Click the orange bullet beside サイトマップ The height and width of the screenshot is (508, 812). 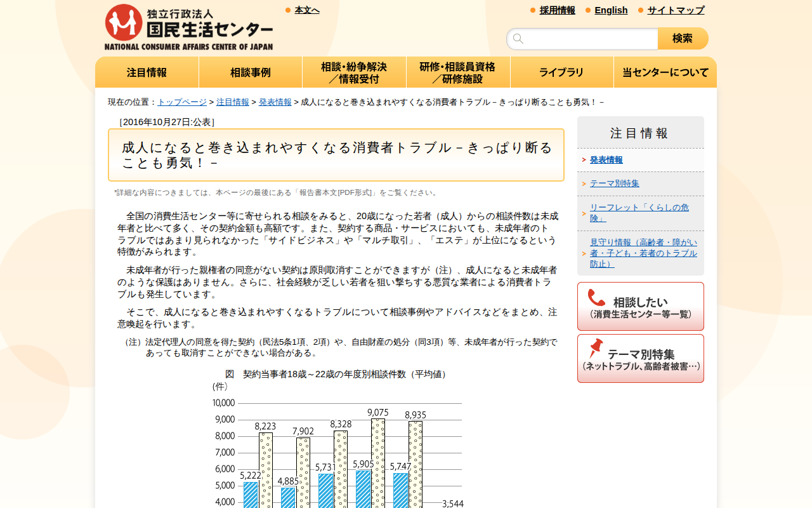641,10
